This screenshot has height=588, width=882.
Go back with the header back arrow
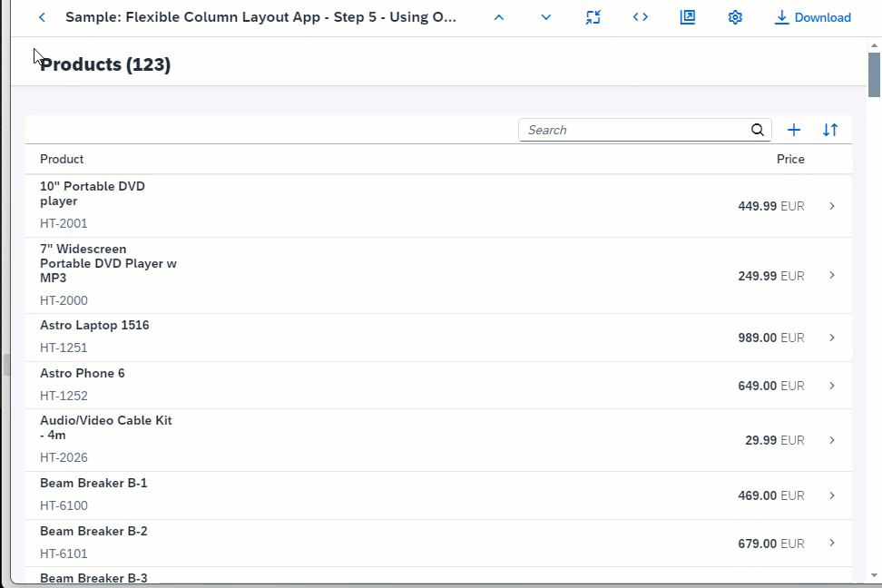(42, 17)
